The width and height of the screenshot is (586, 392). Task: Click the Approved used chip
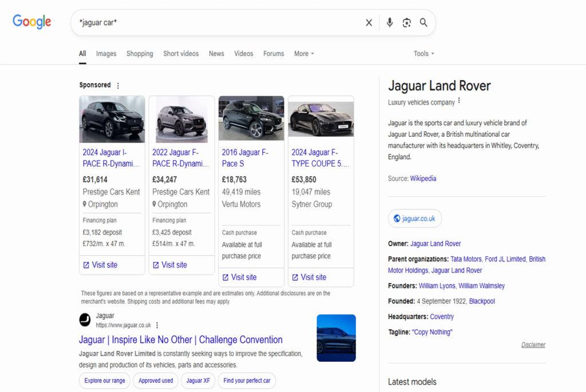[156, 381]
